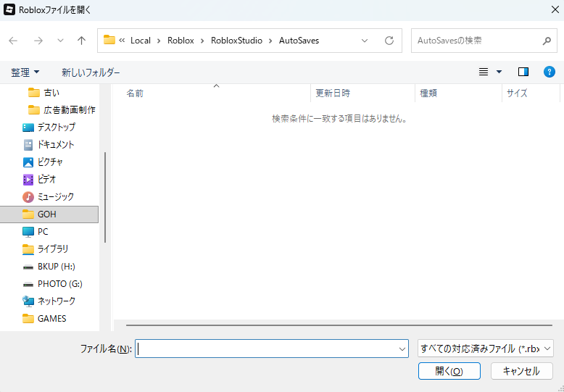
Task: Click the navigation pane vertical scrollbar
Action: coord(105,197)
